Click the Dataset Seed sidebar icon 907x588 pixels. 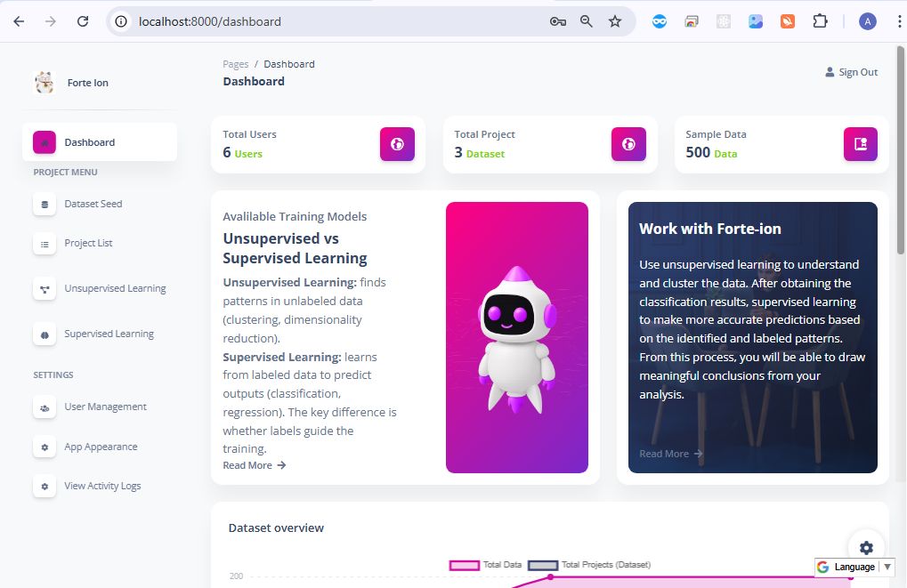pyautogui.click(x=45, y=205)
